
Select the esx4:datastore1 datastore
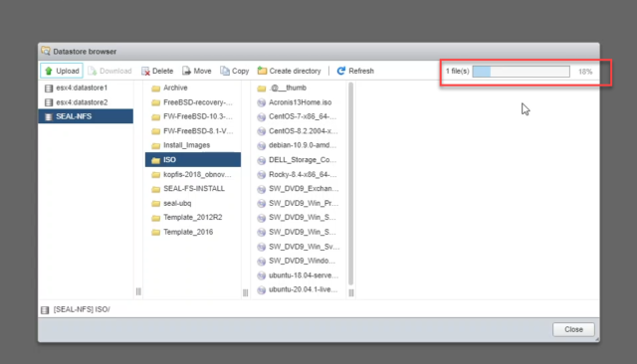[86, 88]
